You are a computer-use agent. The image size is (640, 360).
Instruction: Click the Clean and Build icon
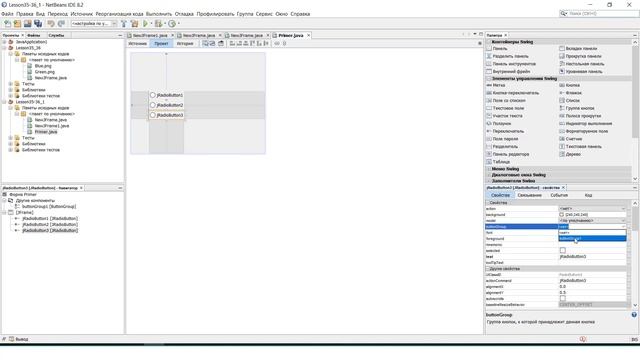coord(134,24)
